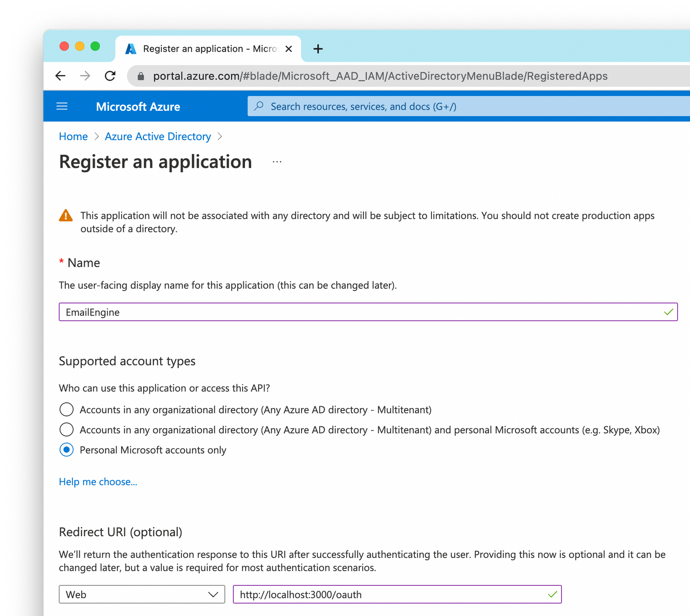690x616 pixels.
Task: Go back using the browser back arrow
Action: pyautogui.click(x=60, y=76)
